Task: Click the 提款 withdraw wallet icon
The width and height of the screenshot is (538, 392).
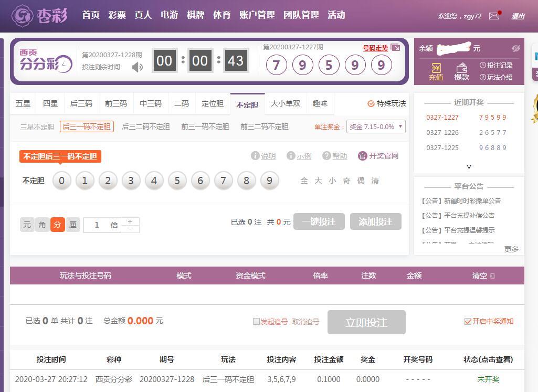Action: pos(461,71)
